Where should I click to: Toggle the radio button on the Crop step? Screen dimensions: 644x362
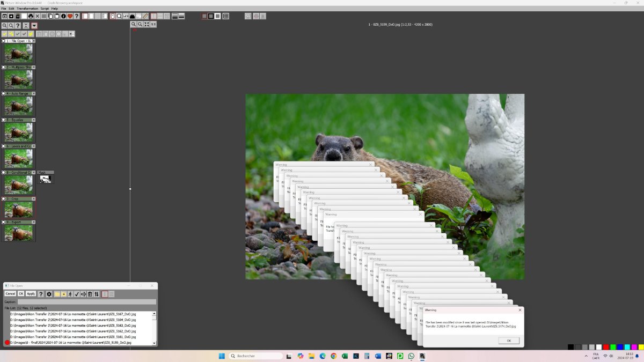[x=3, y=198]
